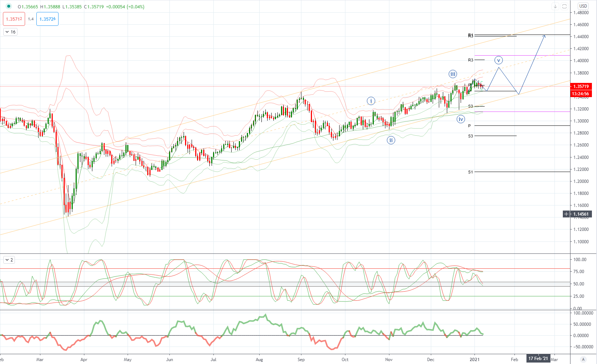Screen dimensions: 597x364
Task: Click the circled wave 'iv' label
Action: [461, 119]
